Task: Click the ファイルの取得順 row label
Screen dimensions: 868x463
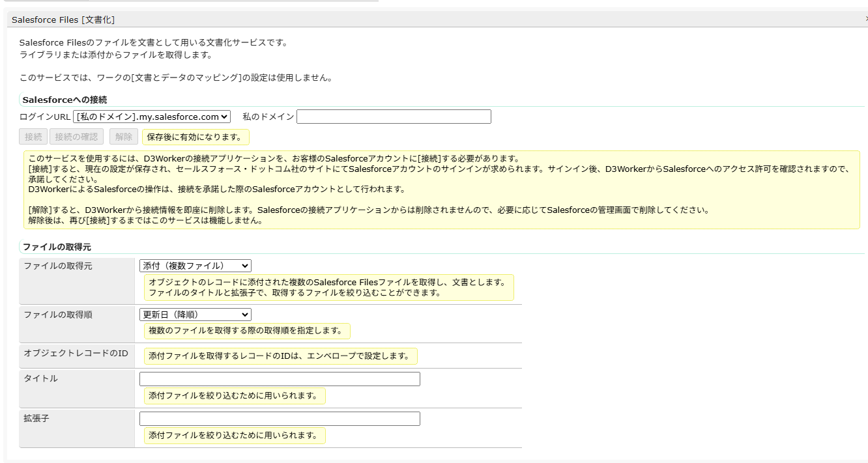Action: point(58,315)
